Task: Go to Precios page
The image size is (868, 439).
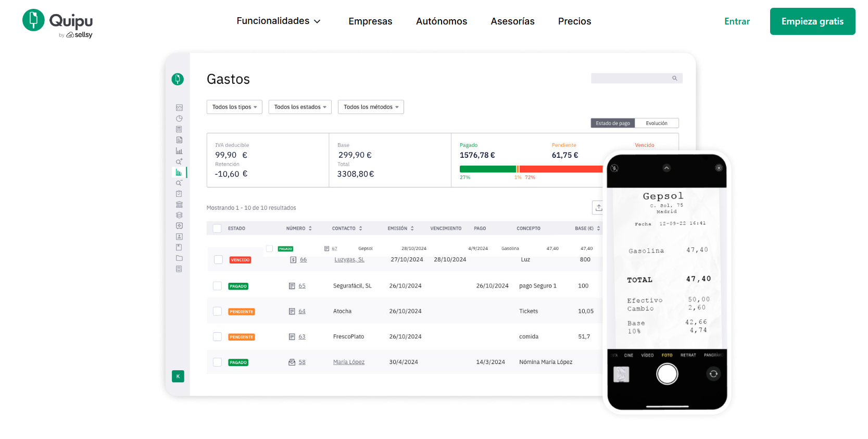Action: [574, 21]
